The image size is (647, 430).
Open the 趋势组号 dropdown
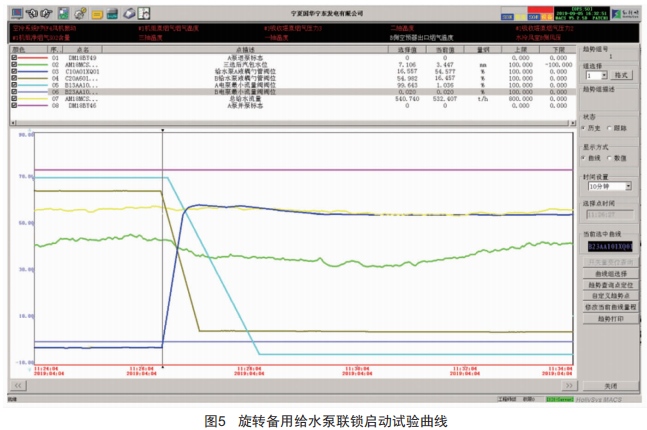608,57
